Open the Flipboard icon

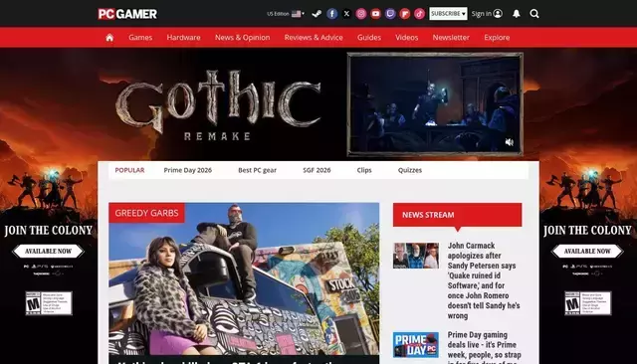tap(405, 14)
